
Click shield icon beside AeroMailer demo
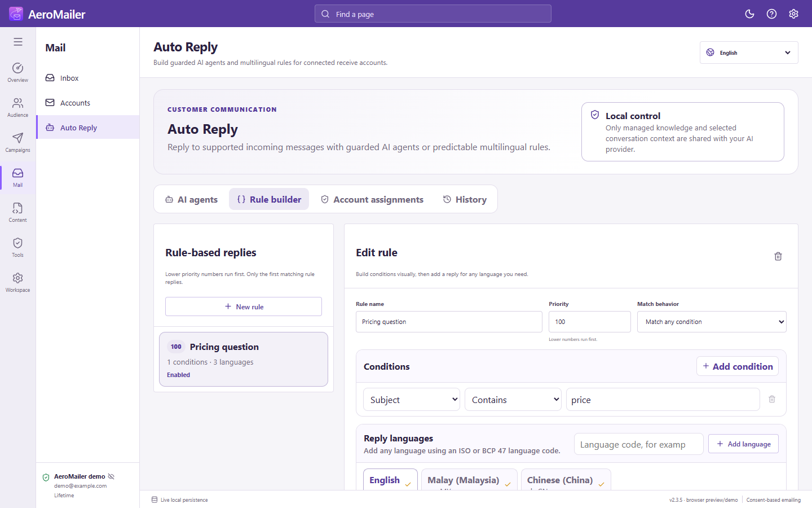coord(46,478)
